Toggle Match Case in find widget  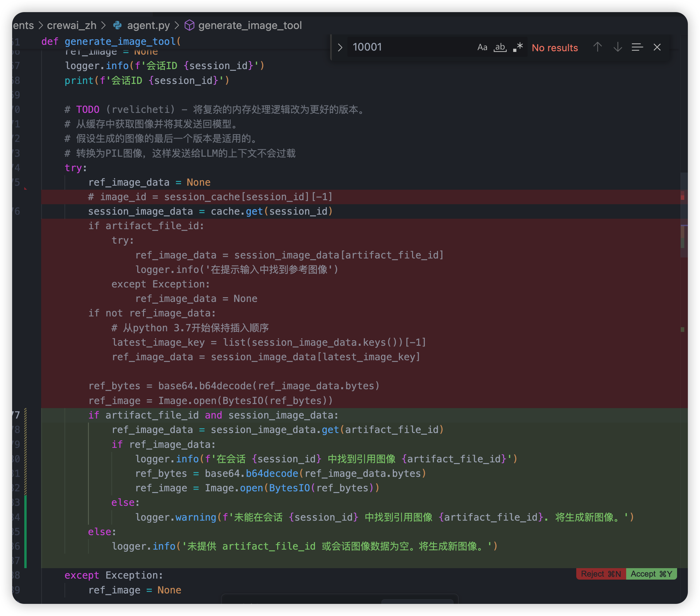click(x=482, y=47)
